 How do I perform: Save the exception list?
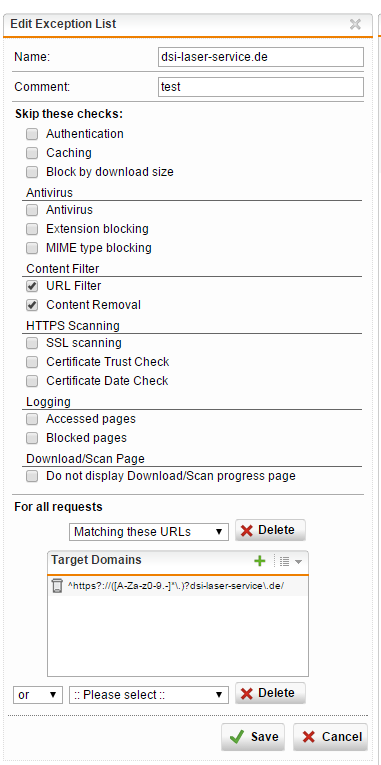pos(253,737)
